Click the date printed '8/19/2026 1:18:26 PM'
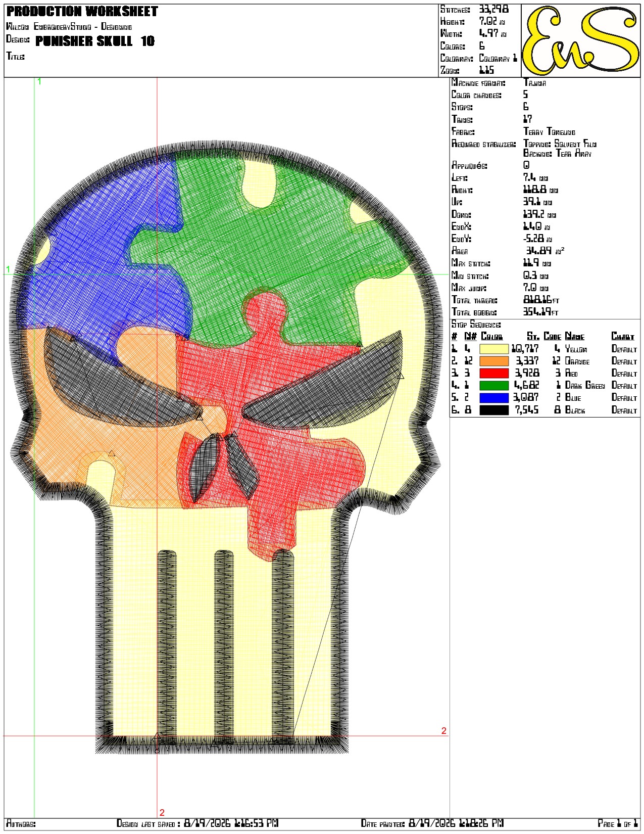This screenshot has height=834, width=644. pyautogui.click(x=456, y=823)
